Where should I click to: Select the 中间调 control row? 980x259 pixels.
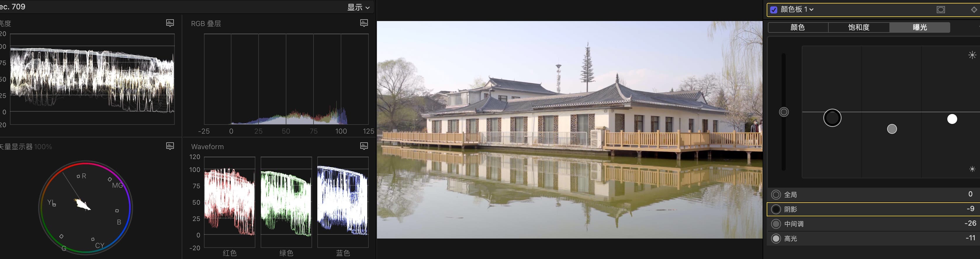(871, 224)
